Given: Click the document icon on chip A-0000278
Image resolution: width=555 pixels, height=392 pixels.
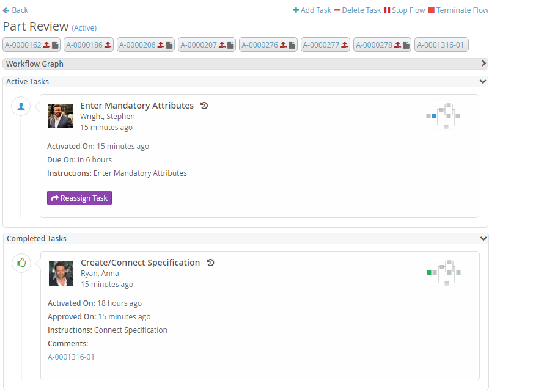Looking at the screenshot, I should click(406, 45).
